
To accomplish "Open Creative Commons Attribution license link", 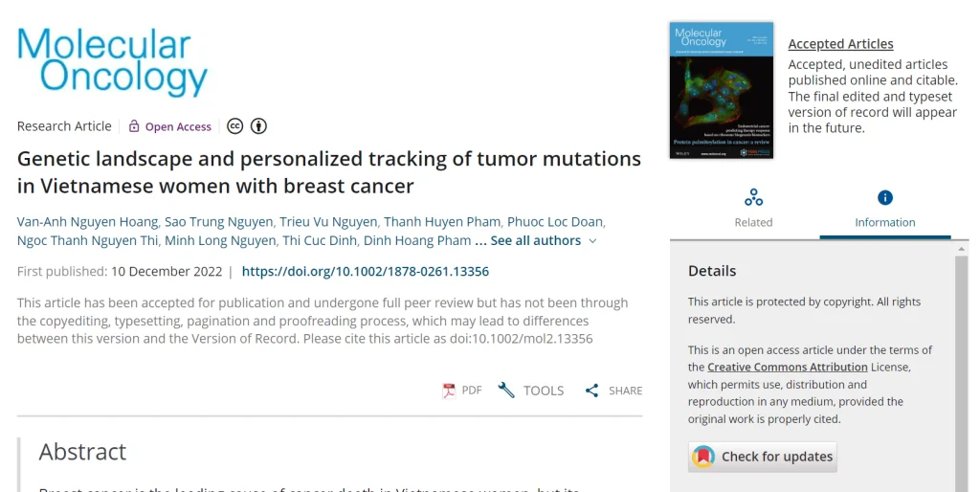I will pos(788,368).
